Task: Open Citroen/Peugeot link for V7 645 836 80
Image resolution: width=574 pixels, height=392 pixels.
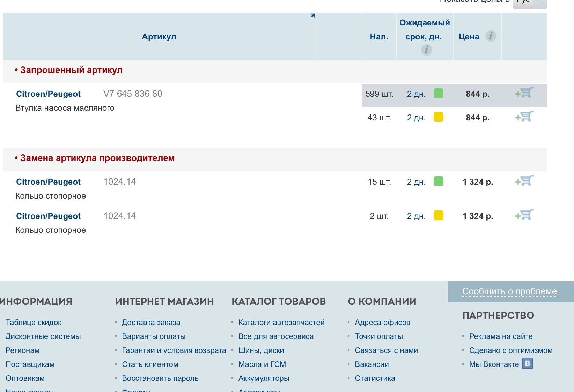Action: 48,94
